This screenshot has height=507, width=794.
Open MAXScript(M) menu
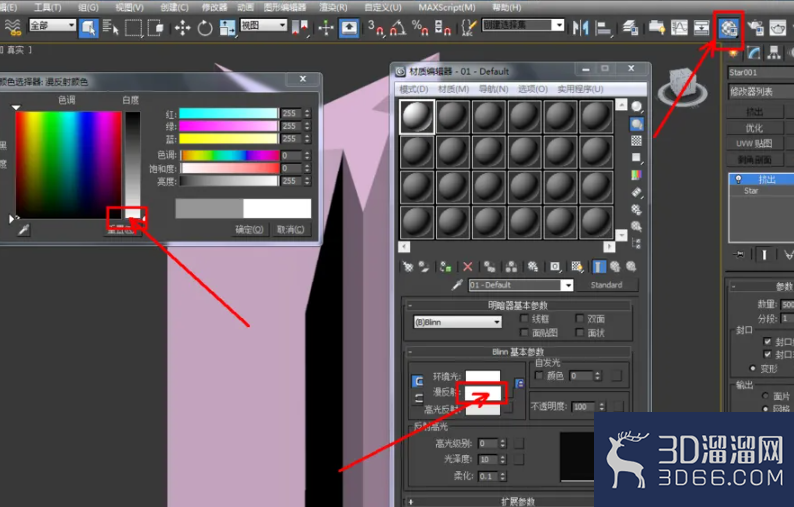[447, 7]
